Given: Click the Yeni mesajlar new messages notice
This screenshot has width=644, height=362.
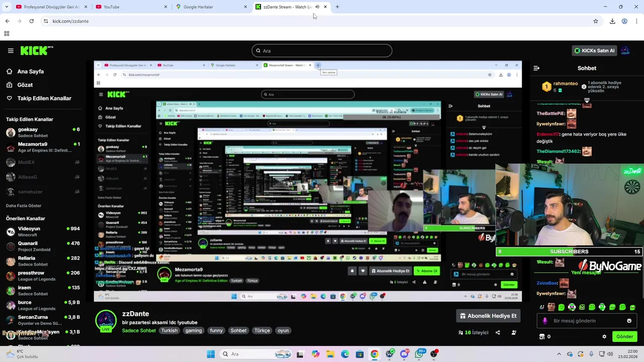Looking at the screenshot, I should [x=586, y=273].
